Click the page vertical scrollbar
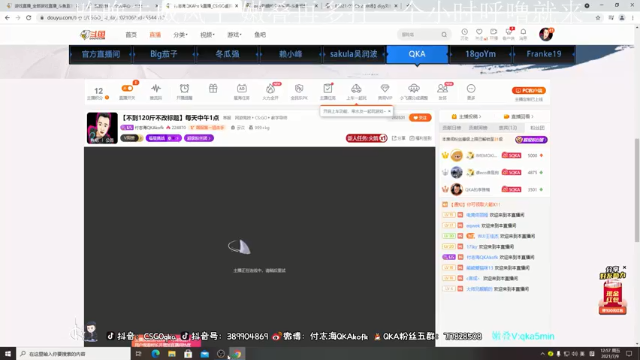This screenshot has height=360, width=640. [x=637, y=190]
